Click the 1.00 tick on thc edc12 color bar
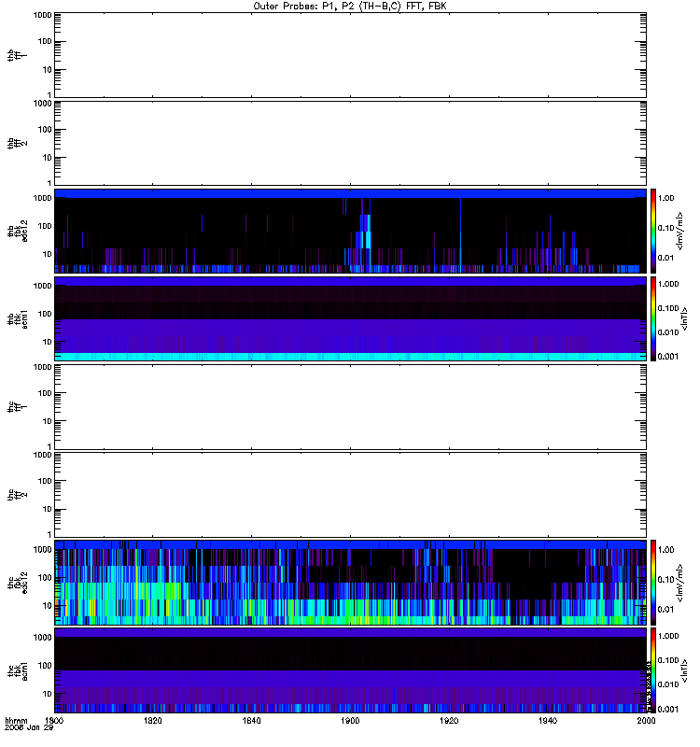The height and width of the screenshot is (747, 700). tap(666, 550)
